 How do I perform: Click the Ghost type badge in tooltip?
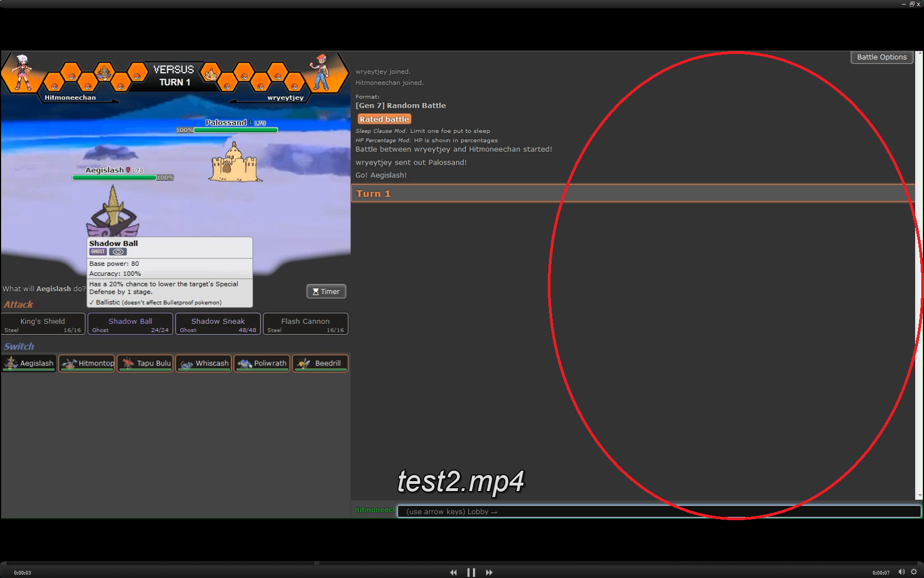point(98,252)
